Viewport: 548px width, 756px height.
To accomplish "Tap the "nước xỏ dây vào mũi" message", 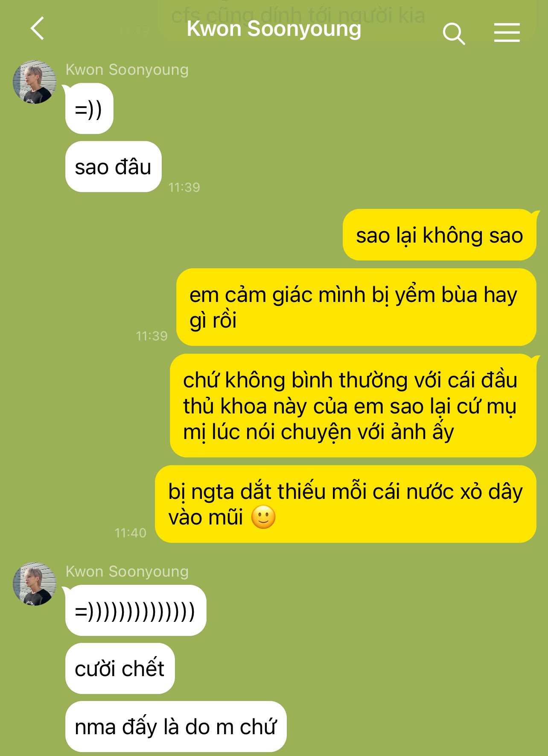I will [345, 504].
